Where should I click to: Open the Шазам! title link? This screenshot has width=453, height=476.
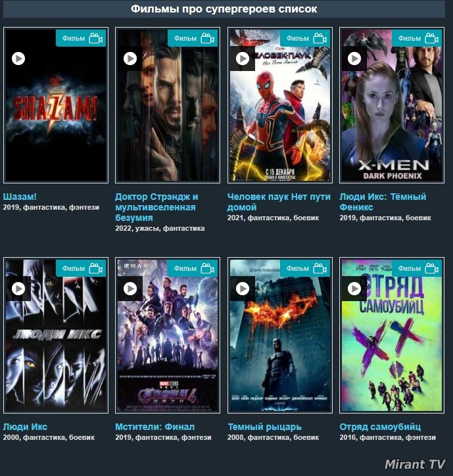[x=20, y=197]
